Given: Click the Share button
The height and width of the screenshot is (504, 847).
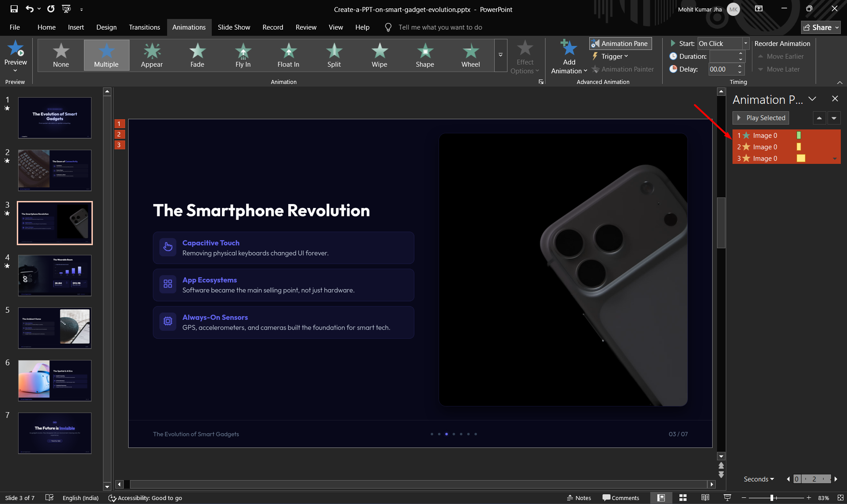Looking at the screenshot, I should [x=820, y=27].
